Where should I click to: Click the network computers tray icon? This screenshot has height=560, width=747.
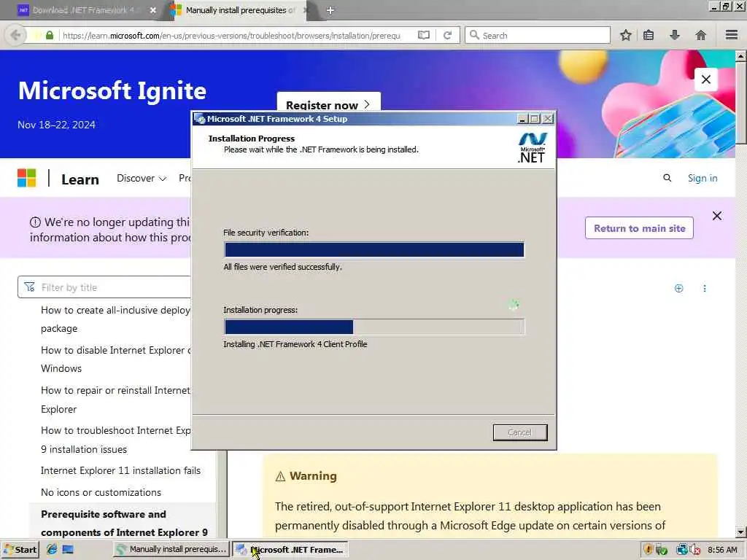pos(682,550)
